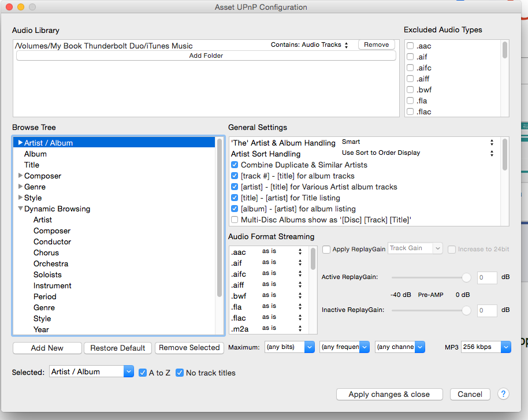This screenshot has width=528, height=420.
Task: Check the .aac excluded audio type
Action: pyautogui.click(x=410, y=46)
